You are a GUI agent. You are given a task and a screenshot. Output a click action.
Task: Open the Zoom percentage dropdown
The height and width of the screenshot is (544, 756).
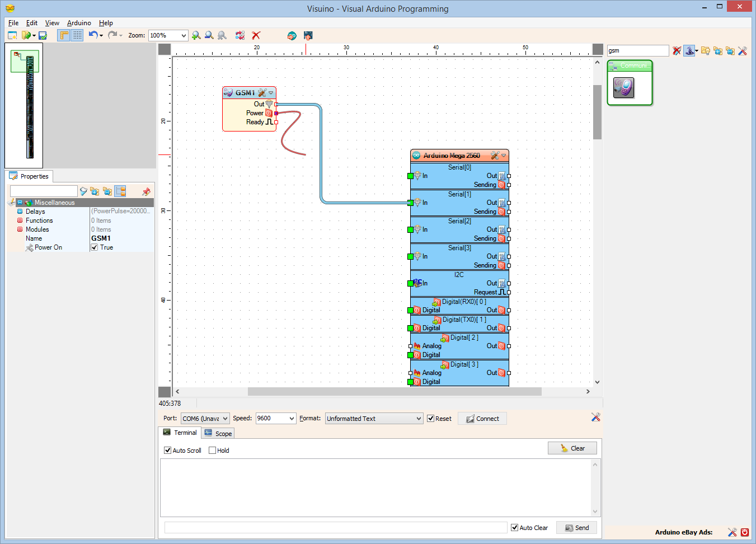pos(183,35)
